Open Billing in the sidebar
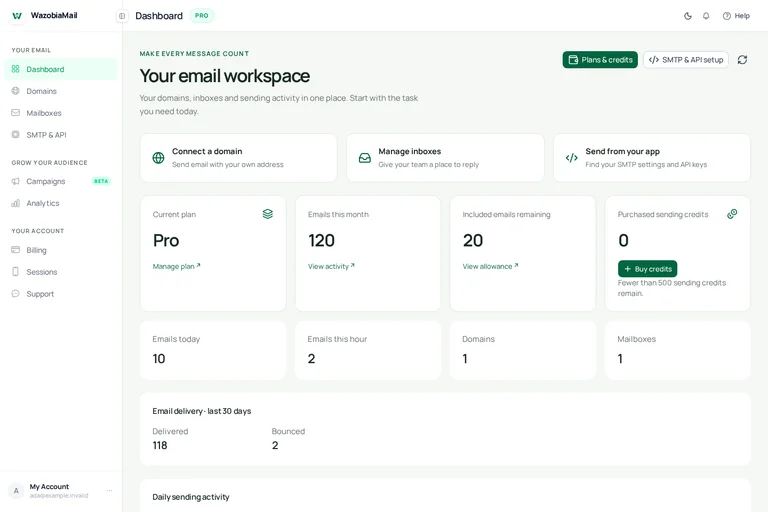This screenshot has height=512, width=768. pos(61,250)
